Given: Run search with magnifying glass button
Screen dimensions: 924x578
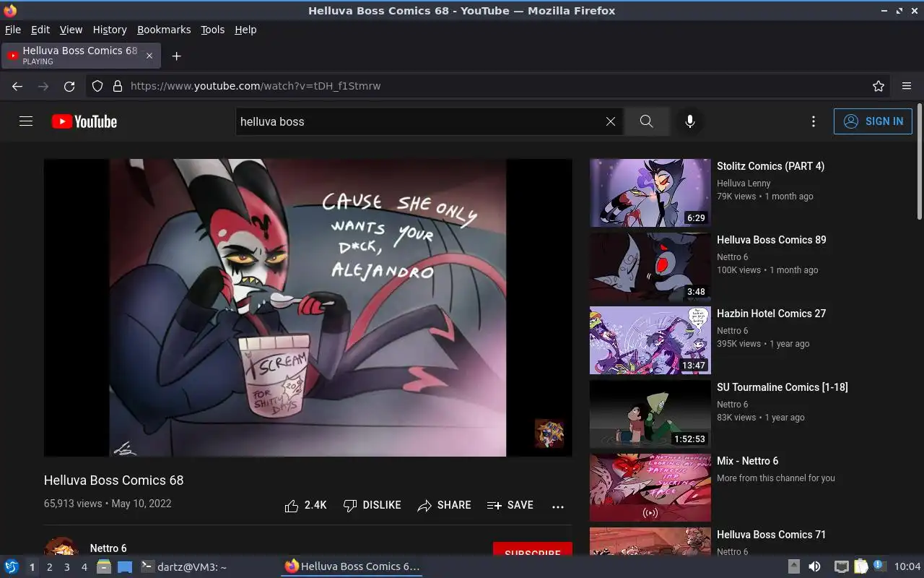Looking at the screenshot, I should (x=646, y=121).
